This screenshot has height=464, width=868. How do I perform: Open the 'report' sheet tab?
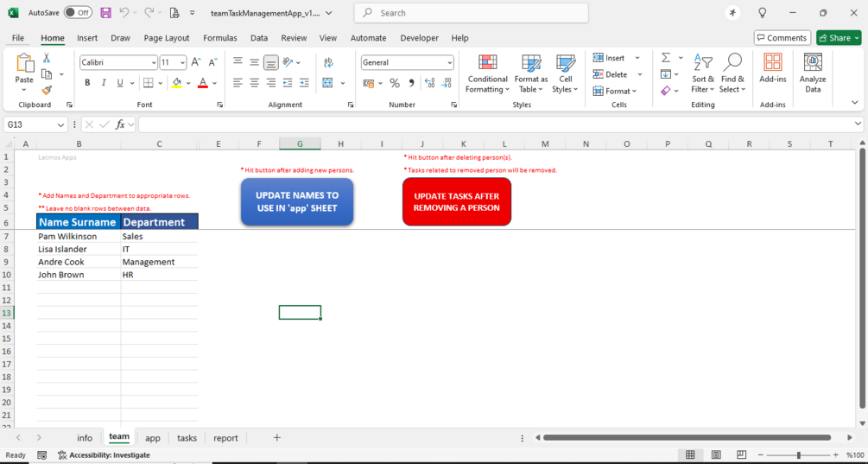tap(226, 438)
